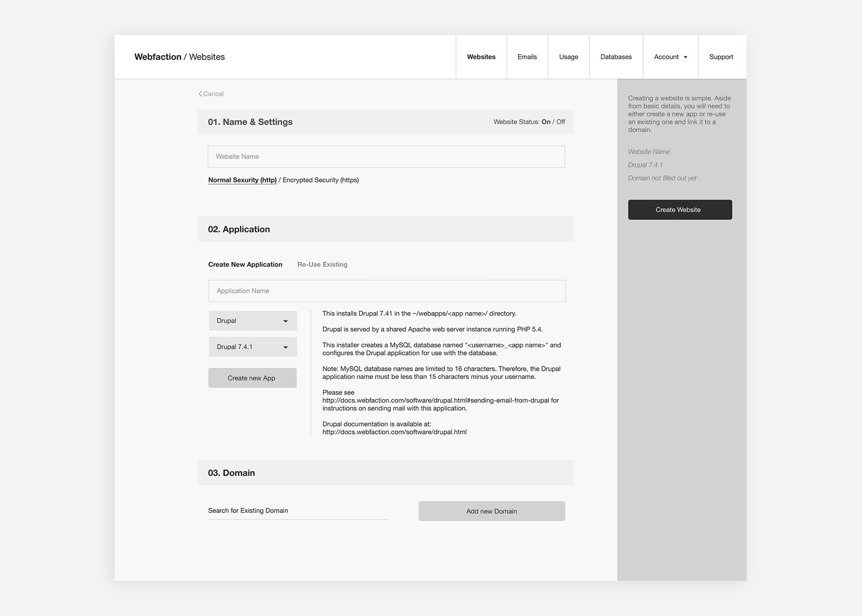Open the Support tab

click(x=721, y=57)
